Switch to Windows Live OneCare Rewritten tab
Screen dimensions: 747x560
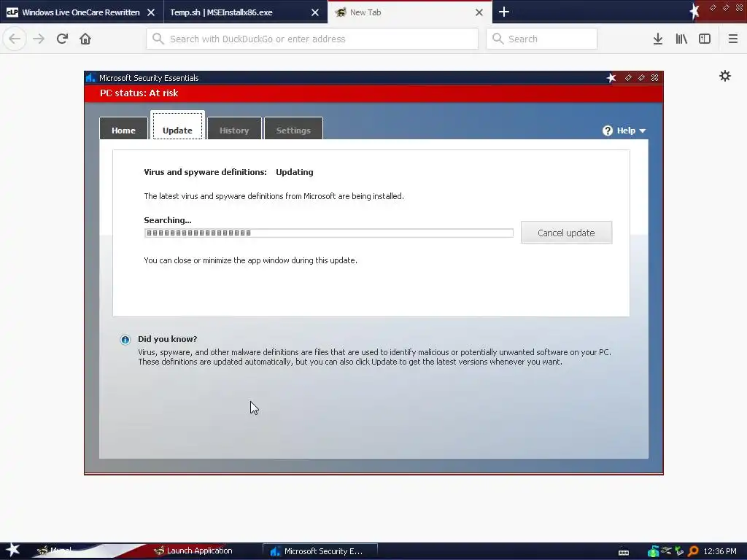pyautogui.click(x=81, y=12)
